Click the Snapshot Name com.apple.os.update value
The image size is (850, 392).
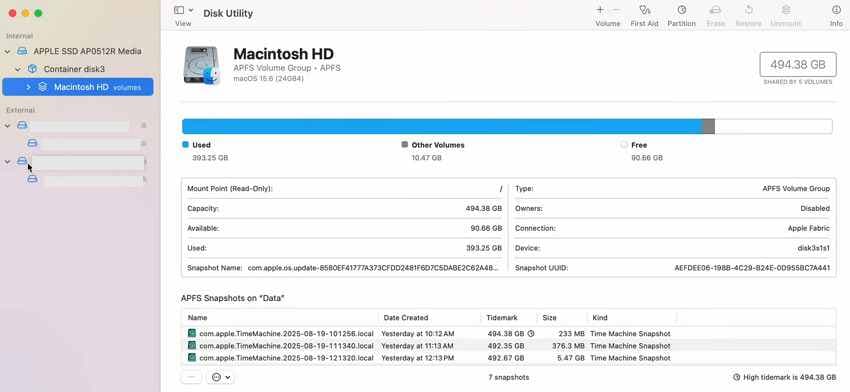(373, 268)
